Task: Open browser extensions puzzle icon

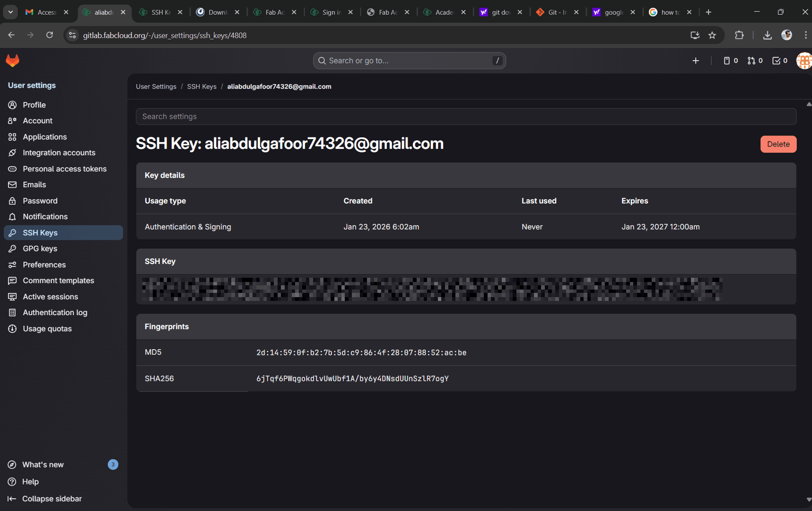Action: (739, 35)
